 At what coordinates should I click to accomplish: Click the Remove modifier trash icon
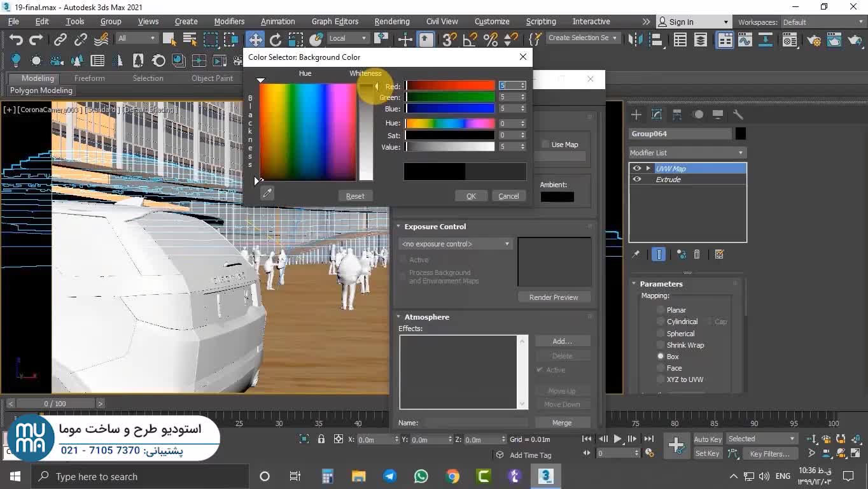click(697, 254)
